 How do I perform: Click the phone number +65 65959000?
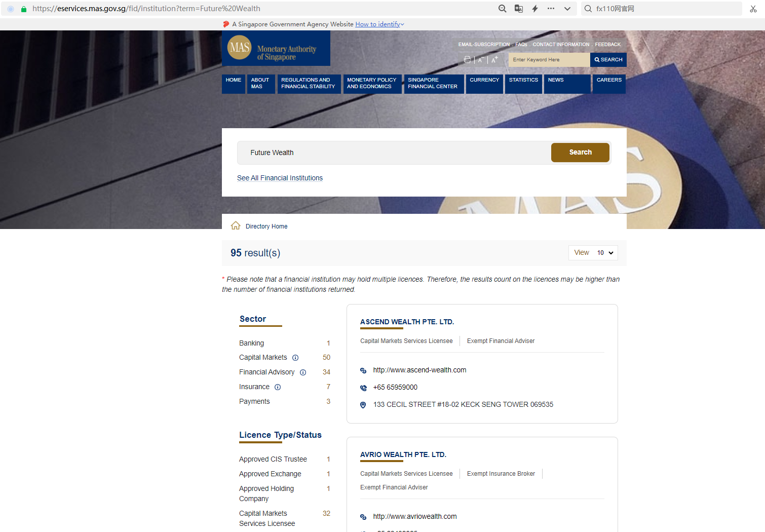pyautogui.click(x=395, y=388)
